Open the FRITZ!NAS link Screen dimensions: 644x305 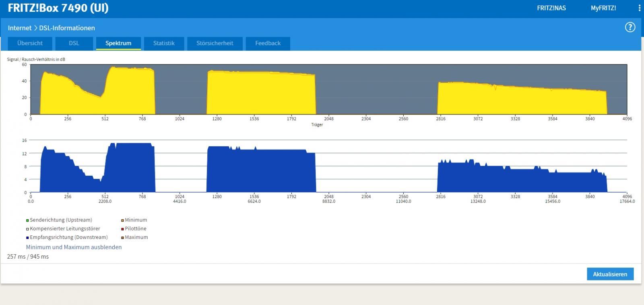click(x=551, y=8)
